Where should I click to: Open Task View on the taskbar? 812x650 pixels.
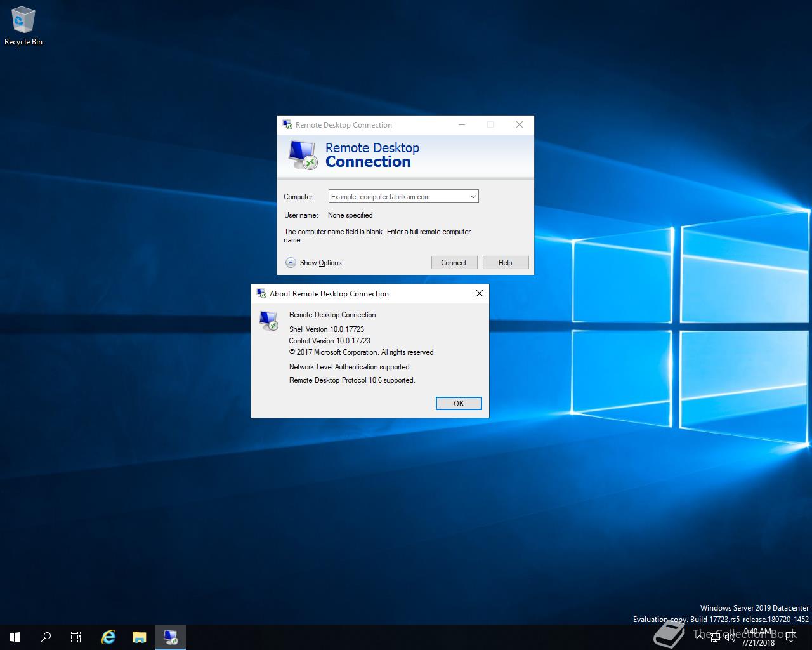pyautogui.click(x=76, y=637)
